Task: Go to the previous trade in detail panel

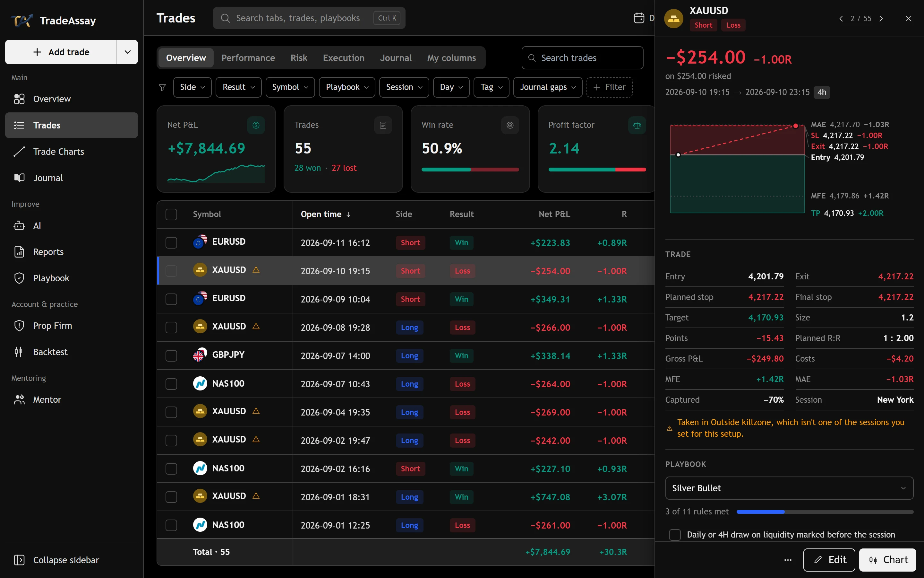Action: pos(841,19)
